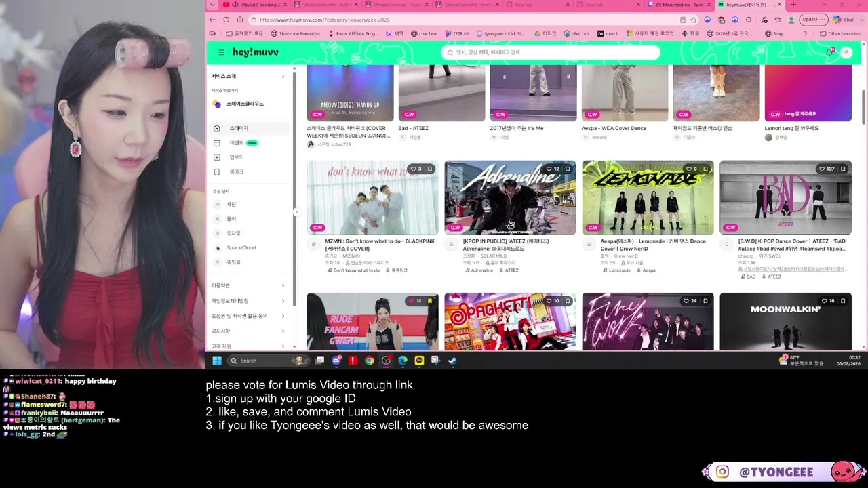Click the Lemonade song tag
This screenshot has width=868, height=488.
[x=616, y=270]
